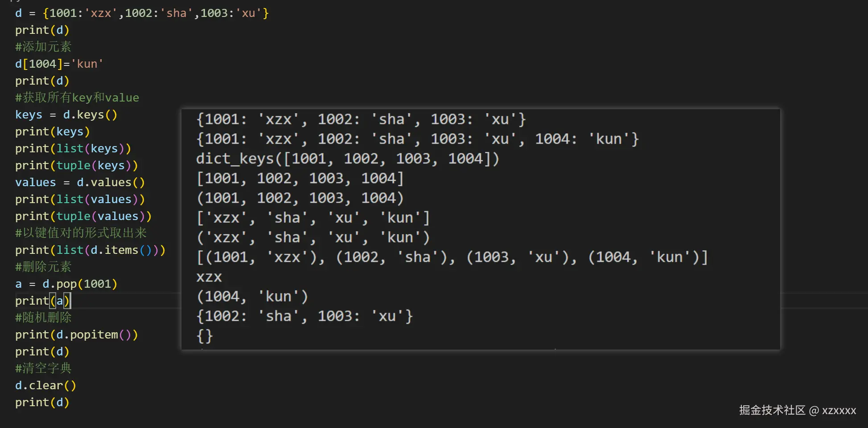Click the first print(d) code line
Image resolution: width=868 pixels, height=428 pixels.
(x=42, y=30)
